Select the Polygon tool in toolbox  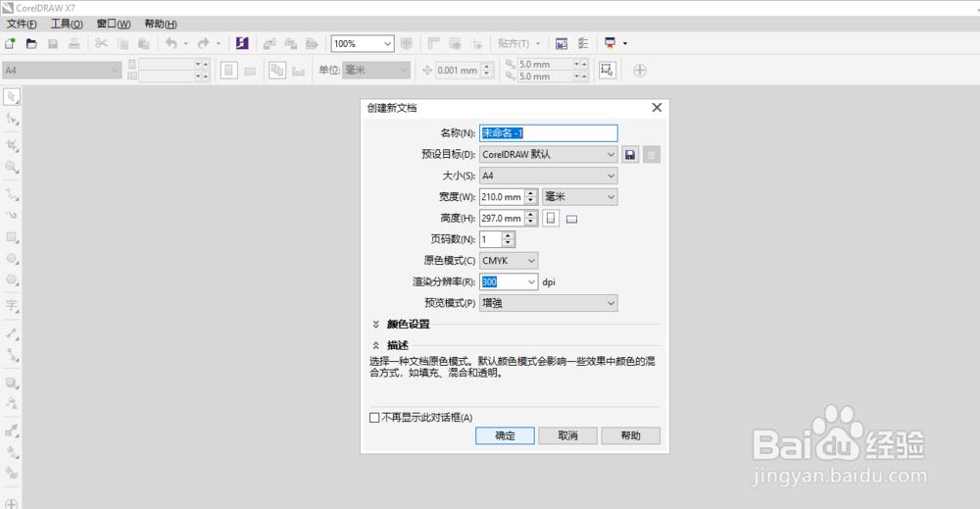[12, 280]
